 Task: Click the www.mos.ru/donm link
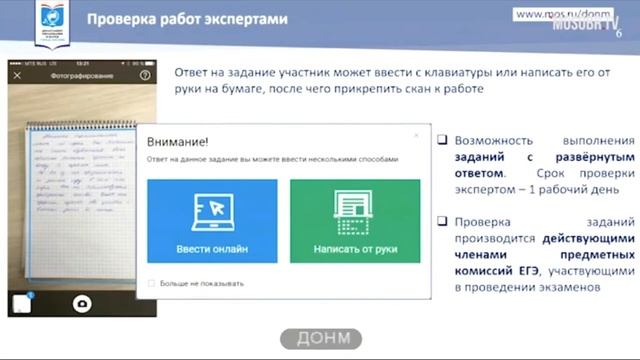pyautogui.click(x=563, y=14)
